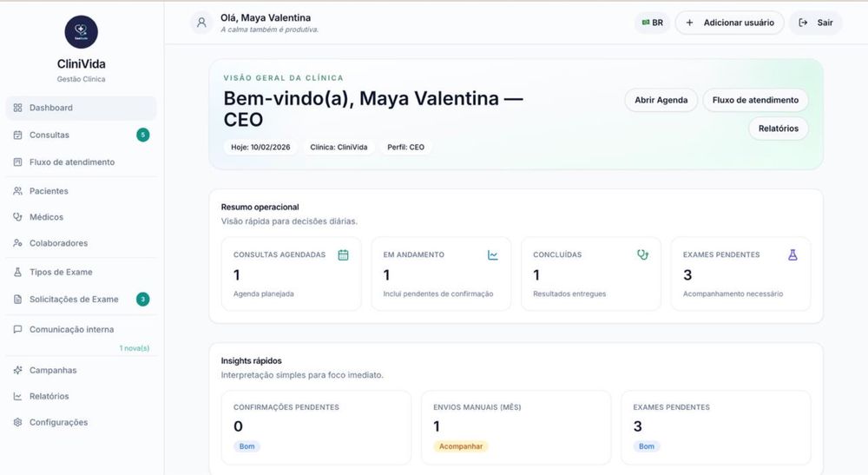Click the Relatórios button in welcome banner
The height and width of the screenshot is (475, 868).
[779, 129]
